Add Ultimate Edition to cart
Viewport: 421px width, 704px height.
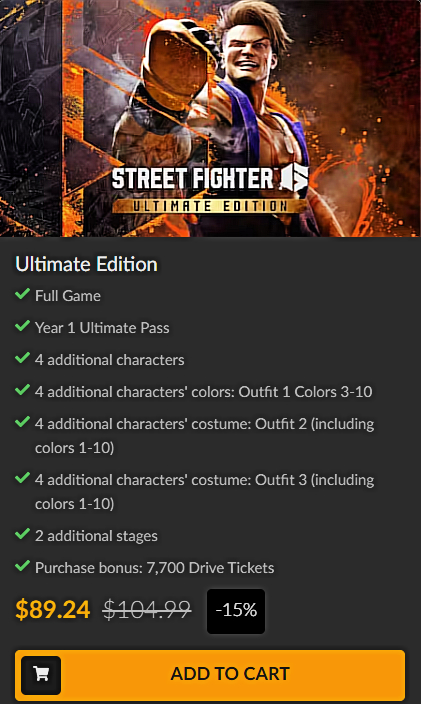click(x=210, y=675)
